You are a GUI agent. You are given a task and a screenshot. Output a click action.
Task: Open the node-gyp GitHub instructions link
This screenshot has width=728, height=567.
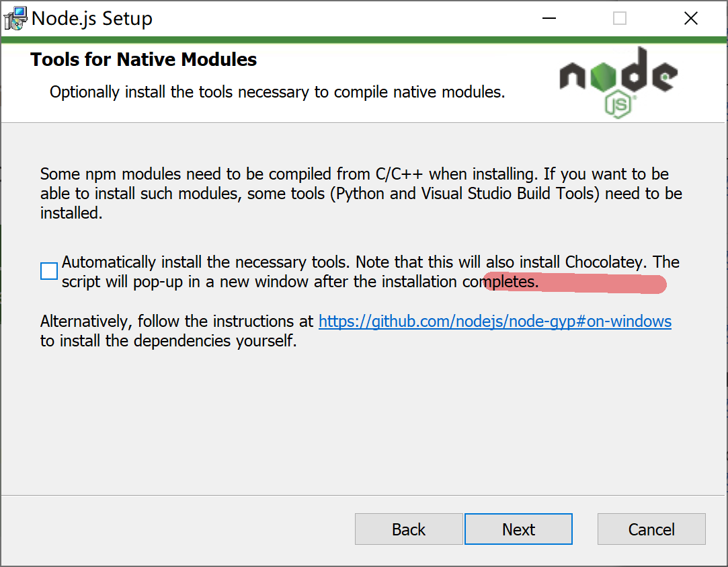[x=495, y=321]
